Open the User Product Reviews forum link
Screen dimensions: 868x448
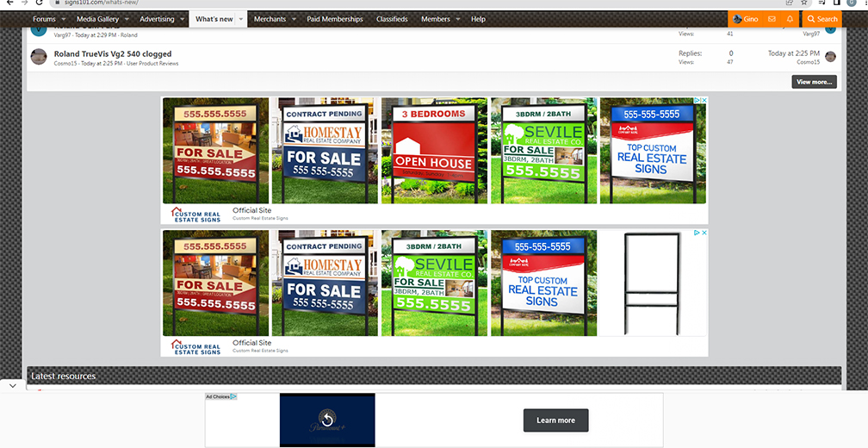[152, 64]
